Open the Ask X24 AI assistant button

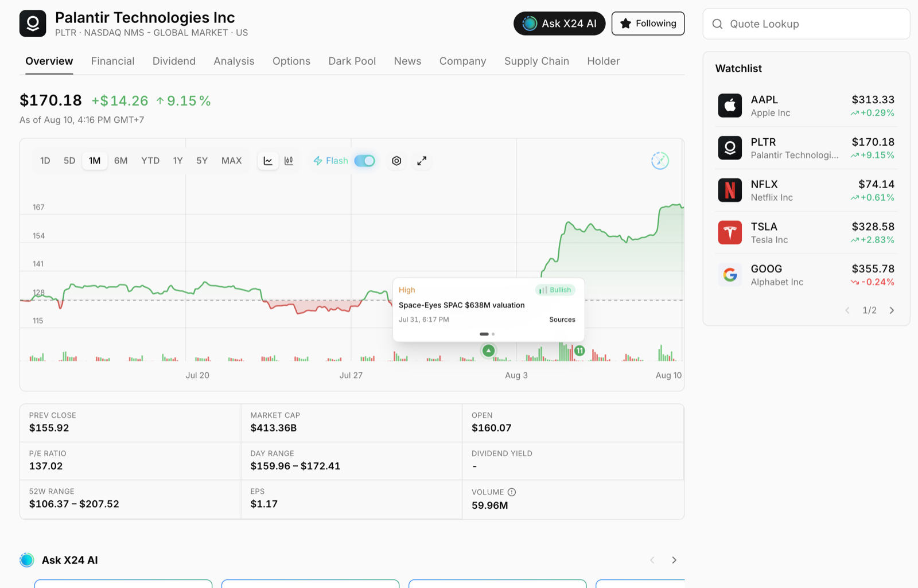(559, 24)
